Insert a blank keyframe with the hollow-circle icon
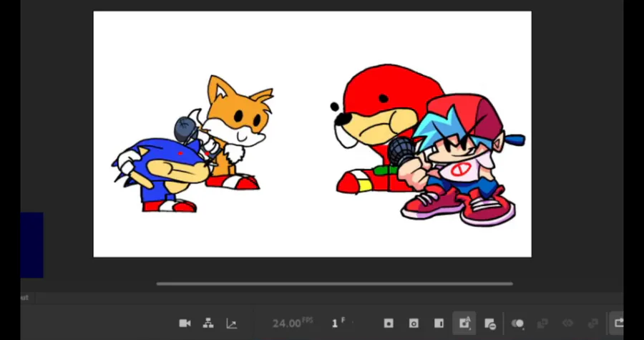 click(414, 324)
